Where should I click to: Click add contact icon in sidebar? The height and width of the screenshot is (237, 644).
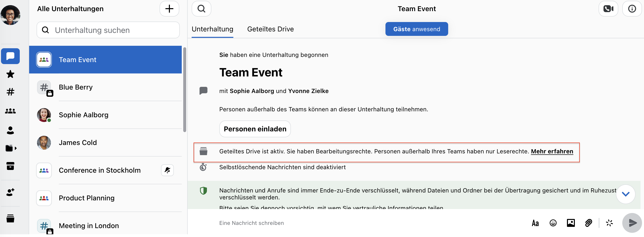click(10, 192)
